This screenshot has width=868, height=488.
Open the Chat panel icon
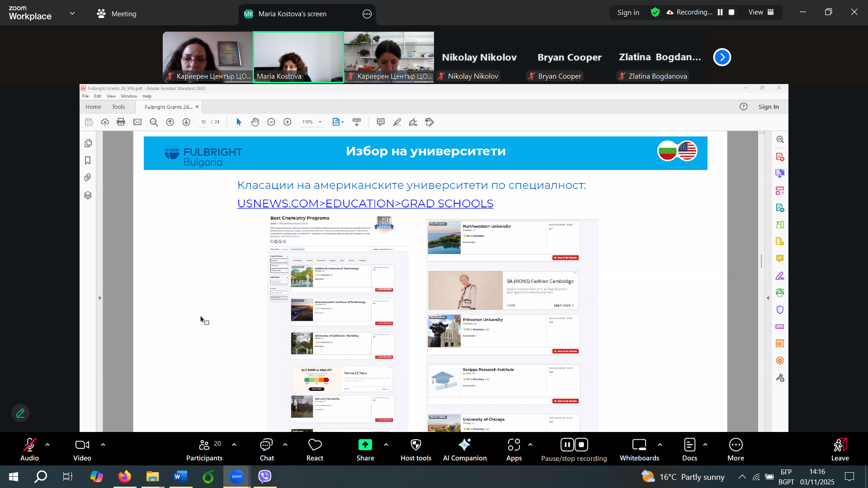click(266, 446)
